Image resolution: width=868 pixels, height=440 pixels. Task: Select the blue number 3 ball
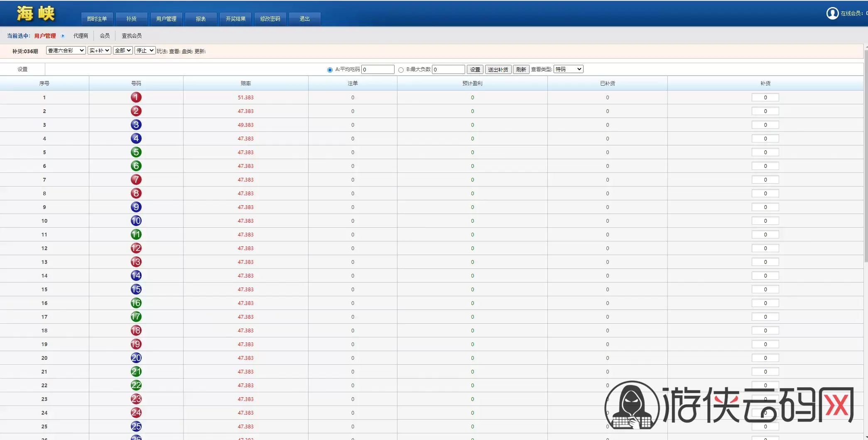coord(136,125)
